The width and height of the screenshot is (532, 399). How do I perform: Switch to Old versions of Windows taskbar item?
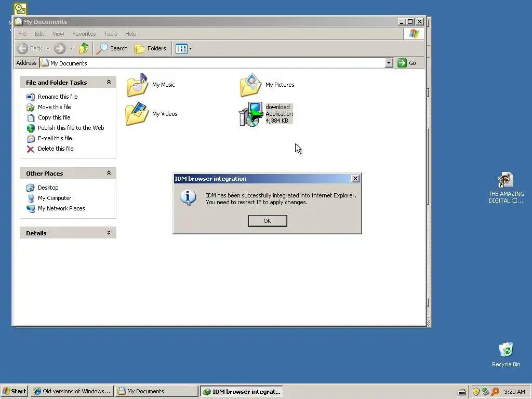tap(72, 391)
